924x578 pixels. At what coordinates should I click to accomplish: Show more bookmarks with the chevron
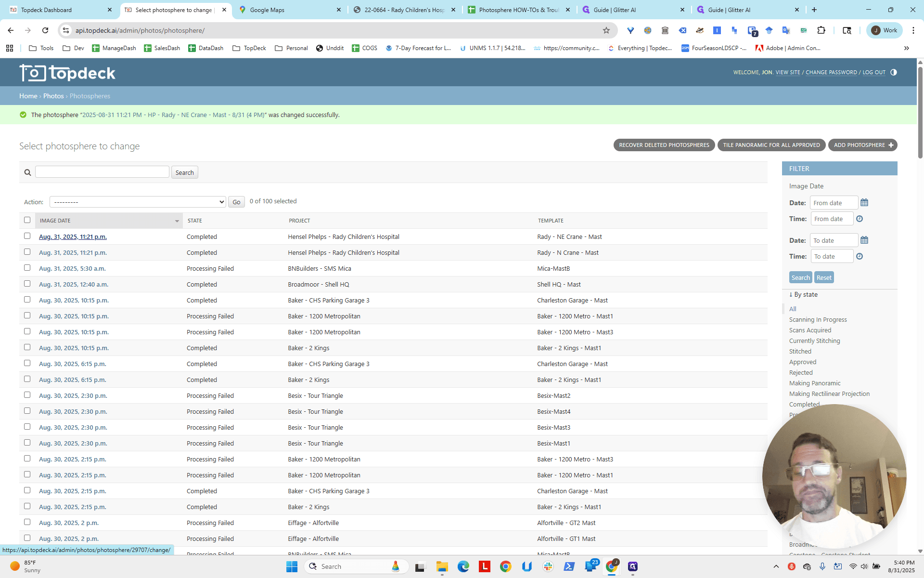click(907, 48)
